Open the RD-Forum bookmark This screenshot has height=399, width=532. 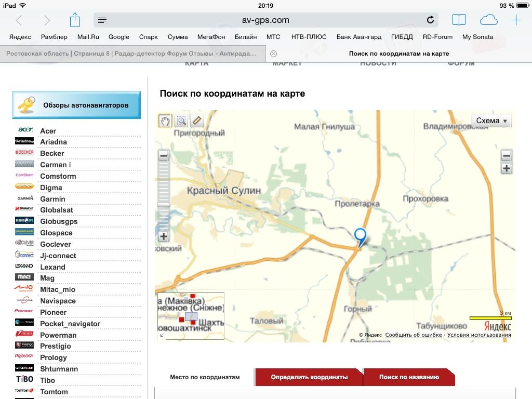tap(437, 37)
